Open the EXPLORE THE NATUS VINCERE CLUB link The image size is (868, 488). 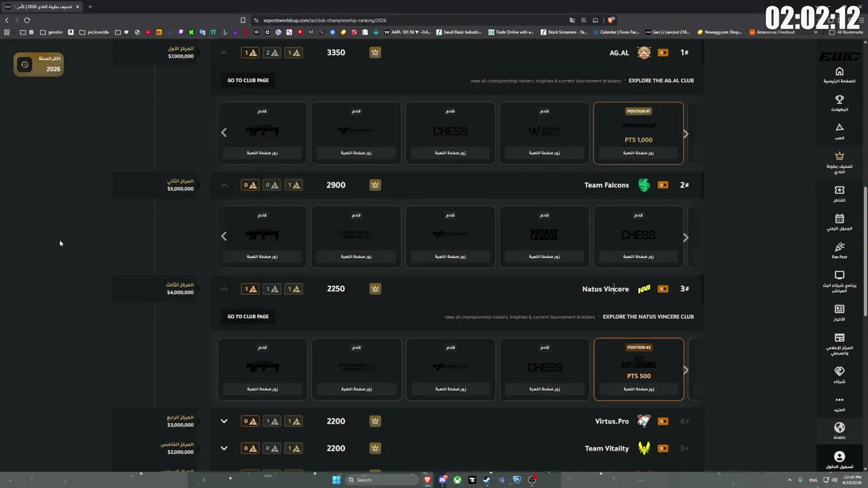coord(648,317)
